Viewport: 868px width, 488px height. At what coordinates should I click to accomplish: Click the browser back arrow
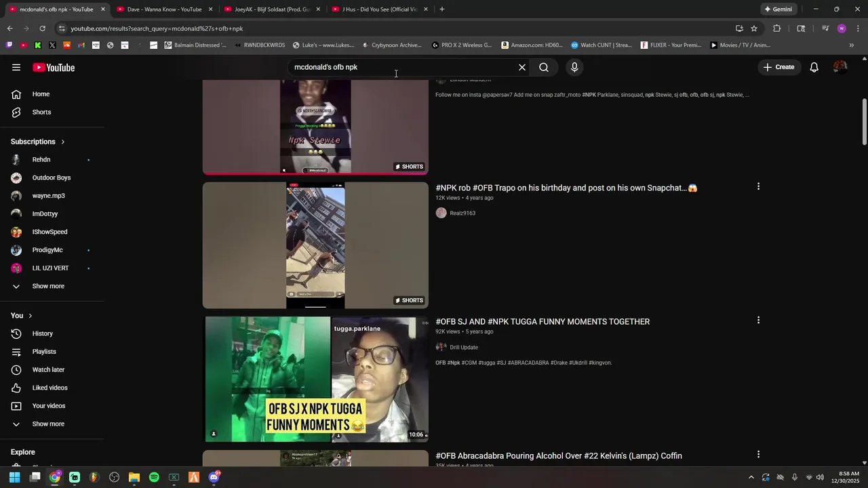(x=9, y=28)
